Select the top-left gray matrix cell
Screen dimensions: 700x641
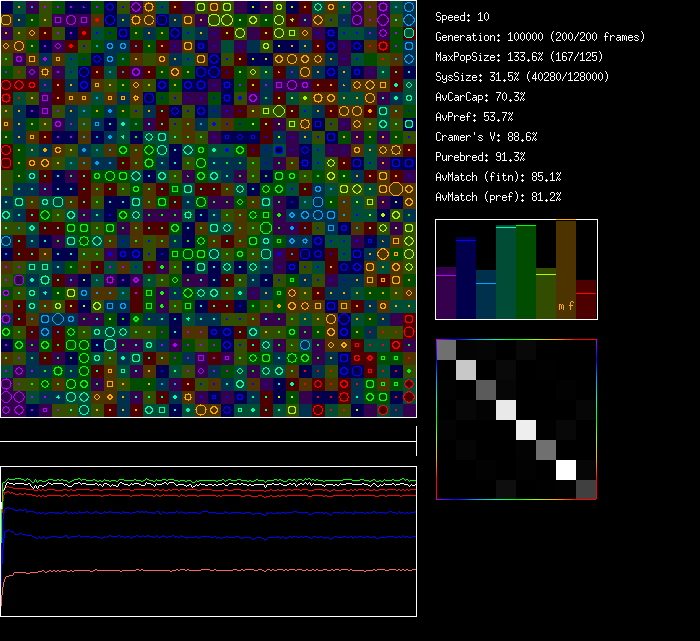(x=446, y=349)
